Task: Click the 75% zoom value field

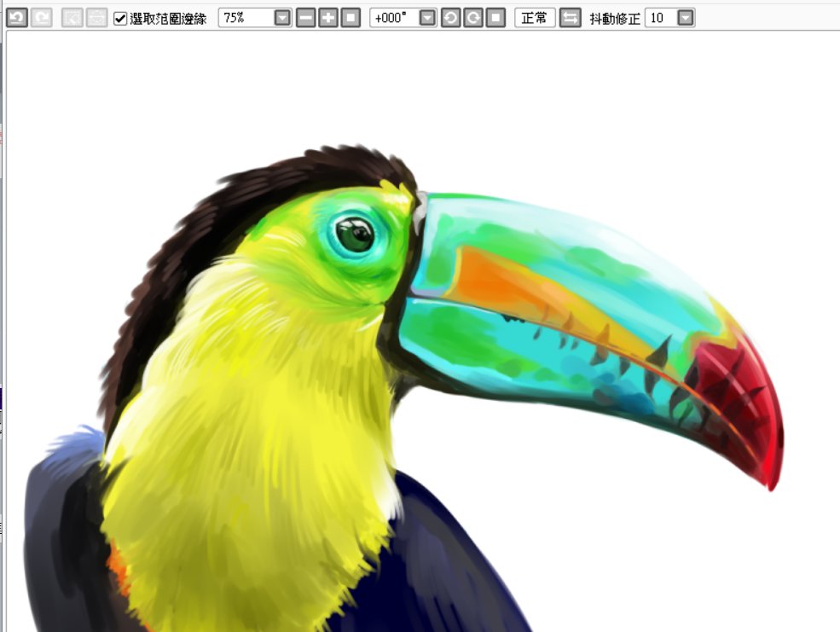Action: click(246, 18)
